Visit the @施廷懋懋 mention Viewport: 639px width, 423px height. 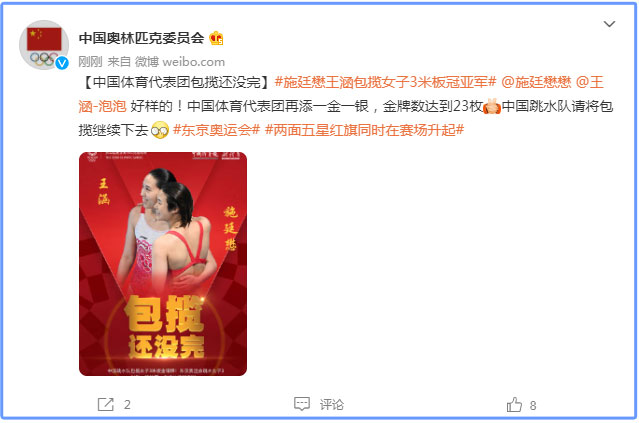pos(536,82)
